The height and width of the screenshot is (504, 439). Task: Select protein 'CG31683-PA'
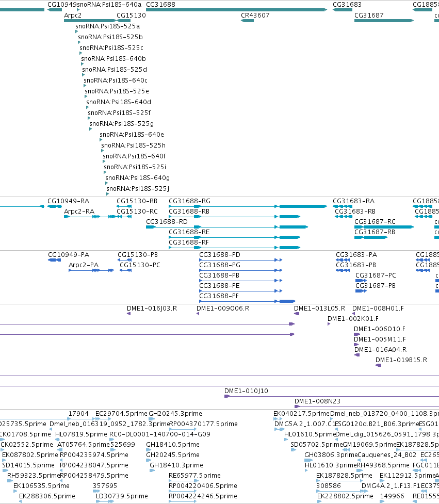click(356, 254)
